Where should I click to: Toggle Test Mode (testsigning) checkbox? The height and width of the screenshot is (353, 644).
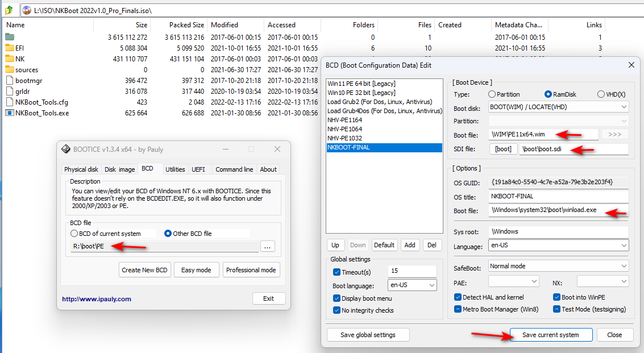click(556, 309)
